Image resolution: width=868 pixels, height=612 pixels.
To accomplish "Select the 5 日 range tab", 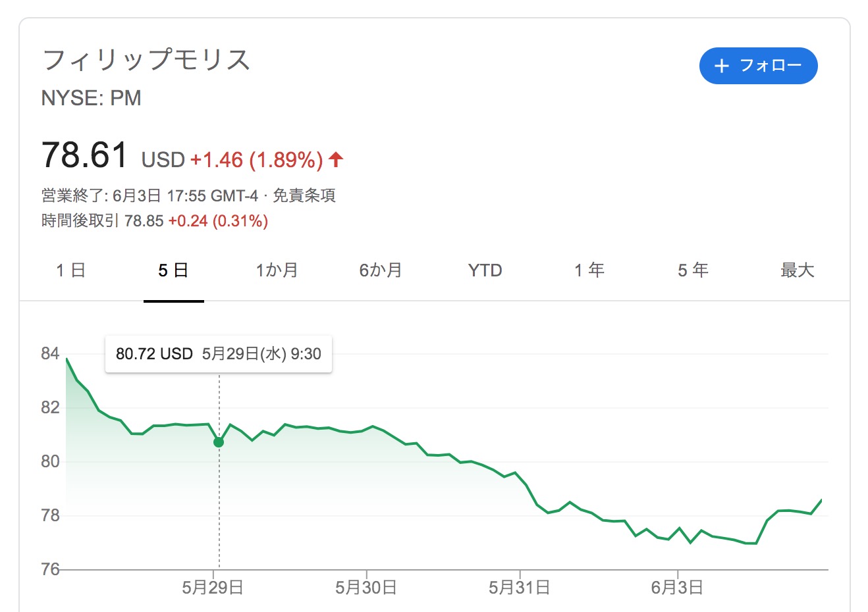I will [174, 270].
